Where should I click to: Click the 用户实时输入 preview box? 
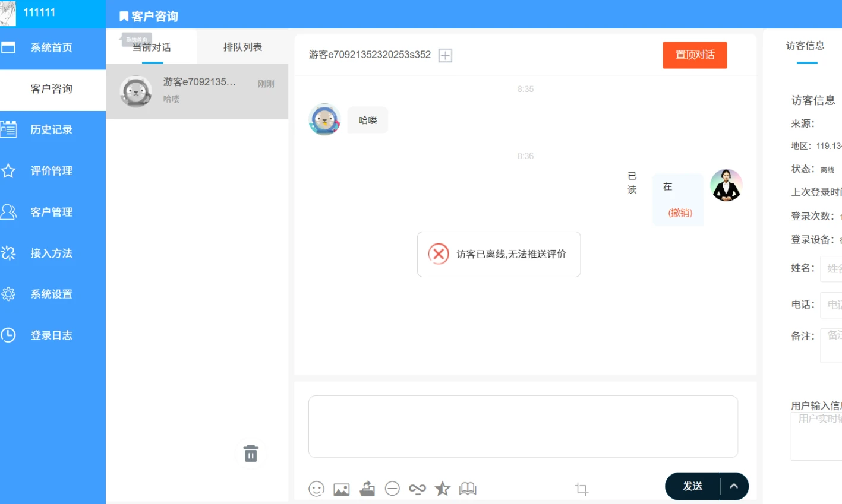tap(816, 436)
